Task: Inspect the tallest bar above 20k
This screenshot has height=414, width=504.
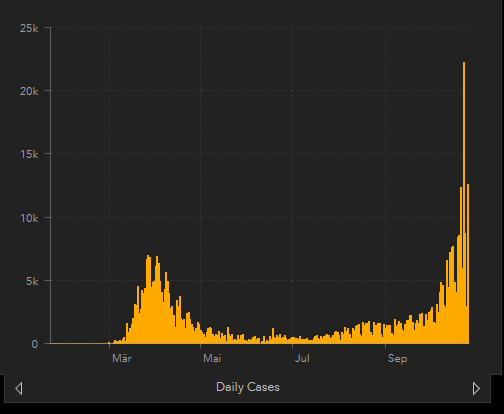Action: click(x=464, y=203)
